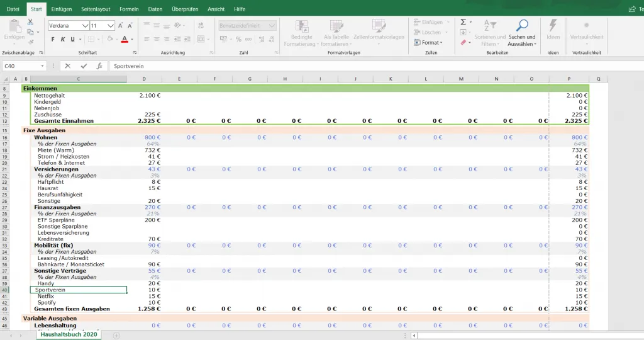
Task: Click the insert function fx icon
Action: (99, 65)
